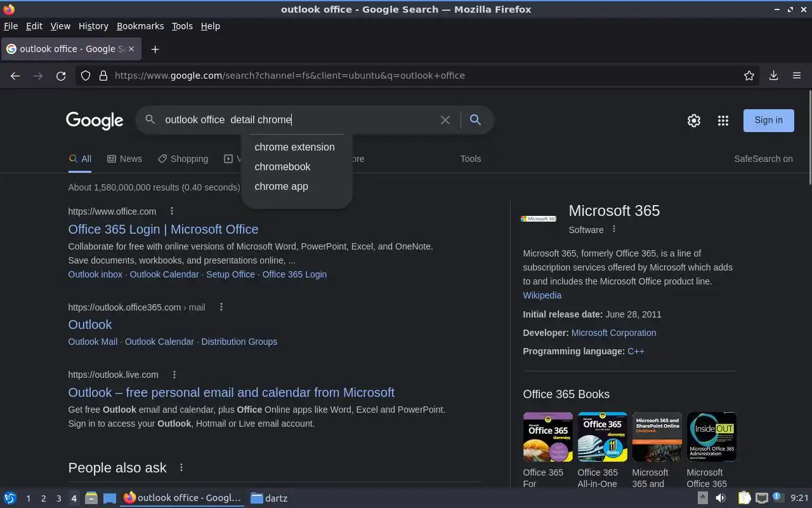The width and height of the screenshot is (812, 508).
Task: Open the search Tools options
Action: 471,159
